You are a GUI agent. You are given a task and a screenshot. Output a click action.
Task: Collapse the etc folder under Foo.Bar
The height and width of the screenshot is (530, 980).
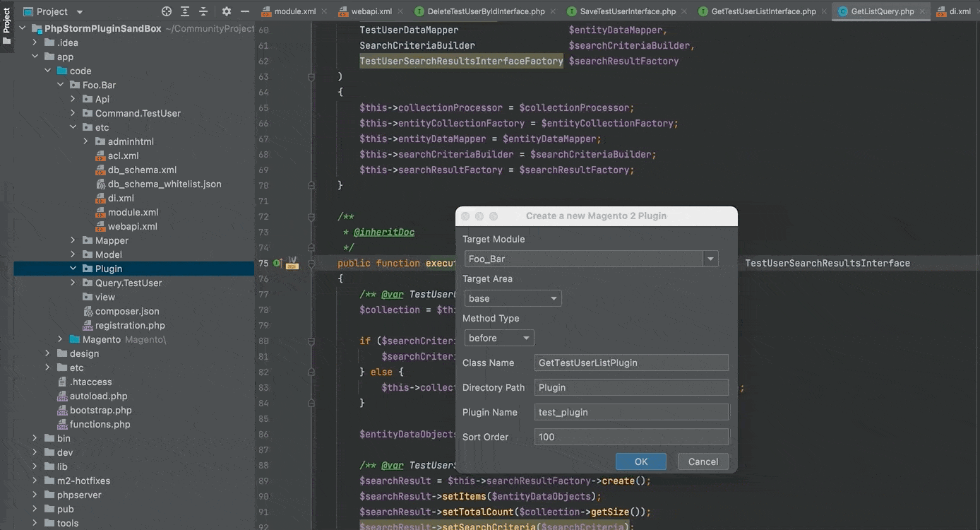(73, 128)
